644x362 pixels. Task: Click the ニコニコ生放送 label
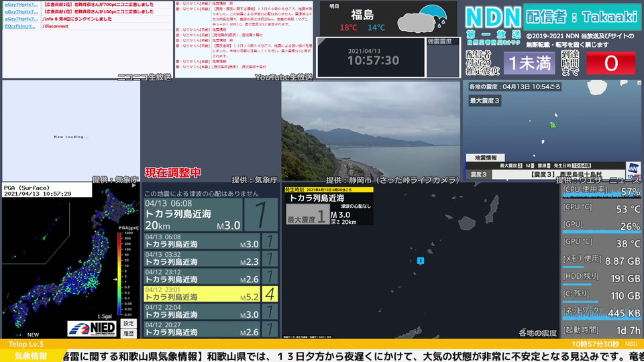144,77
